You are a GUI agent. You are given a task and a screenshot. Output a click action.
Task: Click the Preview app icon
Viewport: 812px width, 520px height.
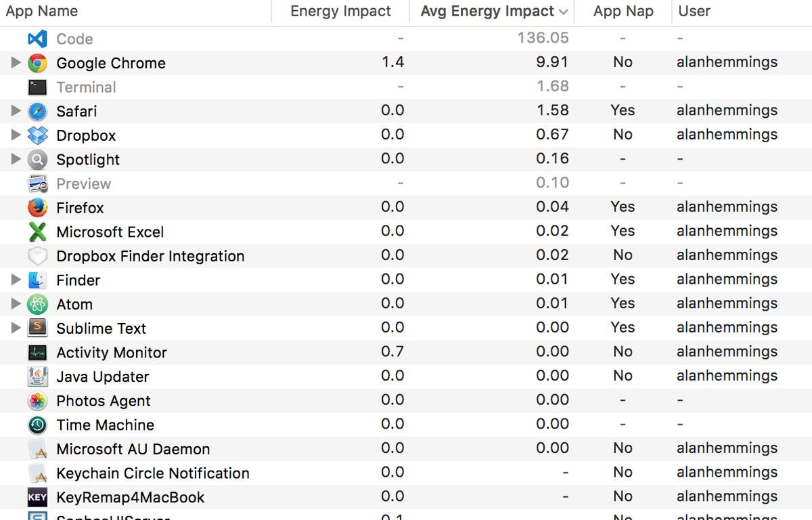pyautogui.click(x=37, y=183)
